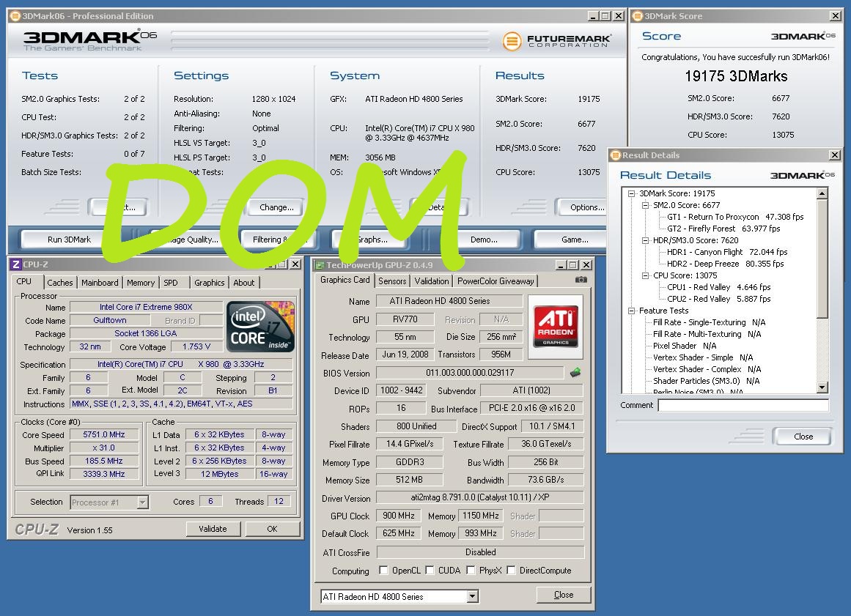Click the GPU-Z camera screenshot icon
851x616 pixels.
pyautogui.click(x=581, y=280)
